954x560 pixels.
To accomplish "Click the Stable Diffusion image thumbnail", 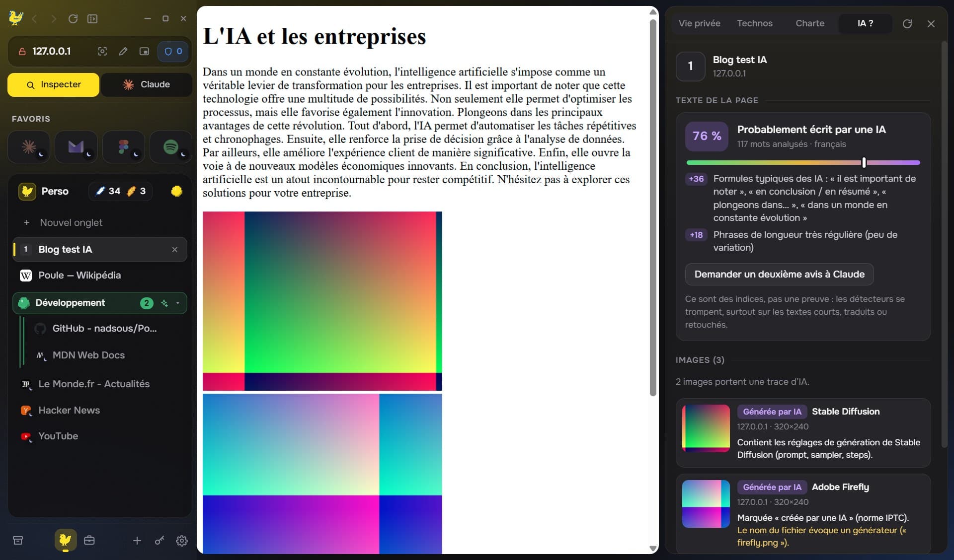I will [x=706, y=428].
